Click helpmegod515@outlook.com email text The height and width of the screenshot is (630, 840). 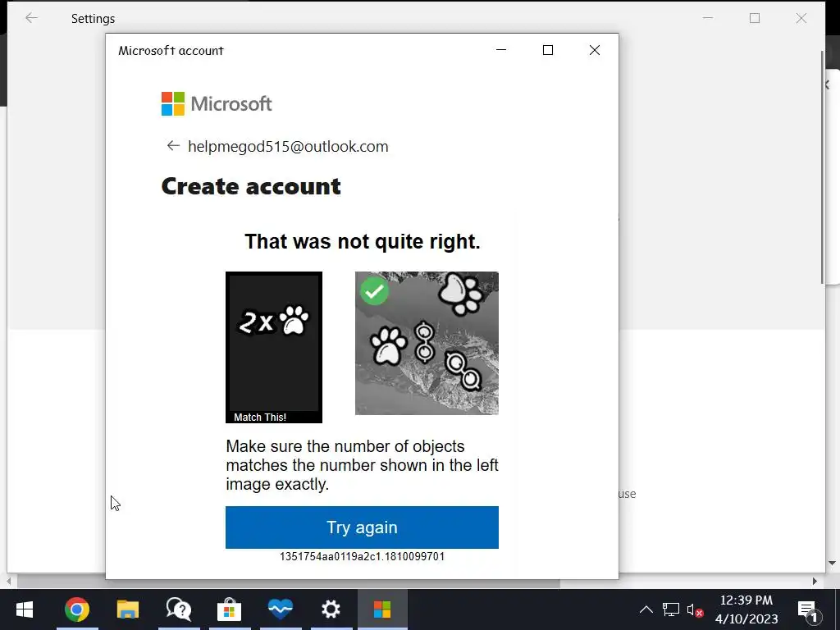[288, 146]
